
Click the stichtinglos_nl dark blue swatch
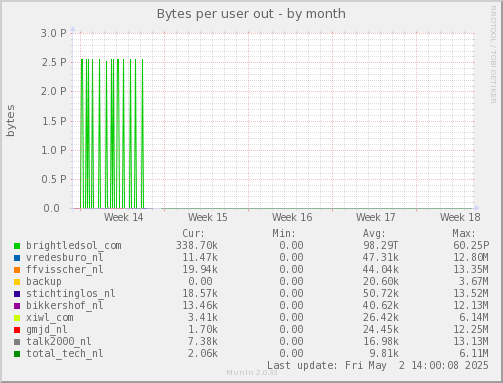(17, 294)
